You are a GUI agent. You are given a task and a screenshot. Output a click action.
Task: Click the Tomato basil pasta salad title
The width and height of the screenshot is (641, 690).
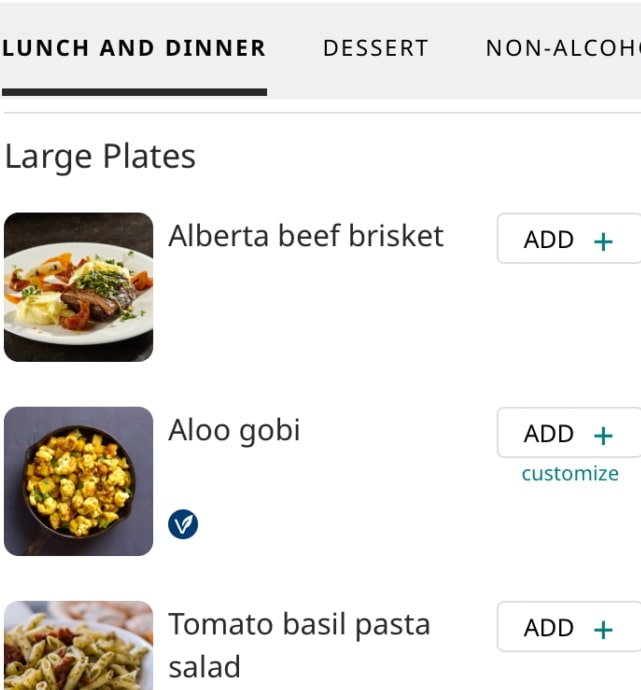point(299,644)
